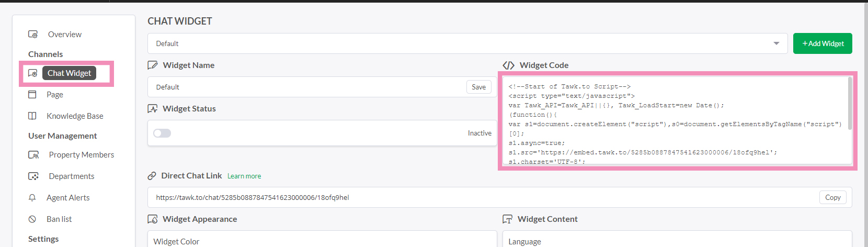868x247 pixels.
Task: Click the Widget Name pencil icon
Action: point(153,65)
